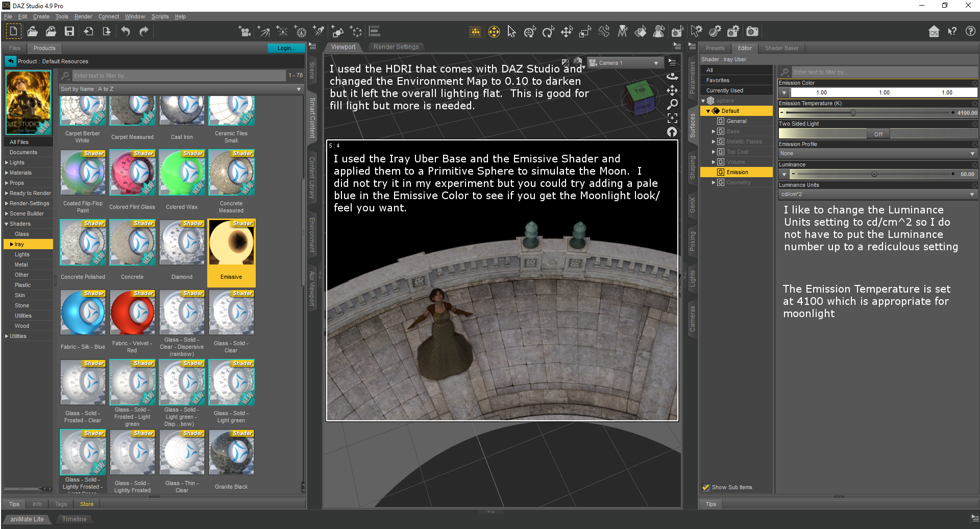Switch to the Presets tab

click(715, 49)
